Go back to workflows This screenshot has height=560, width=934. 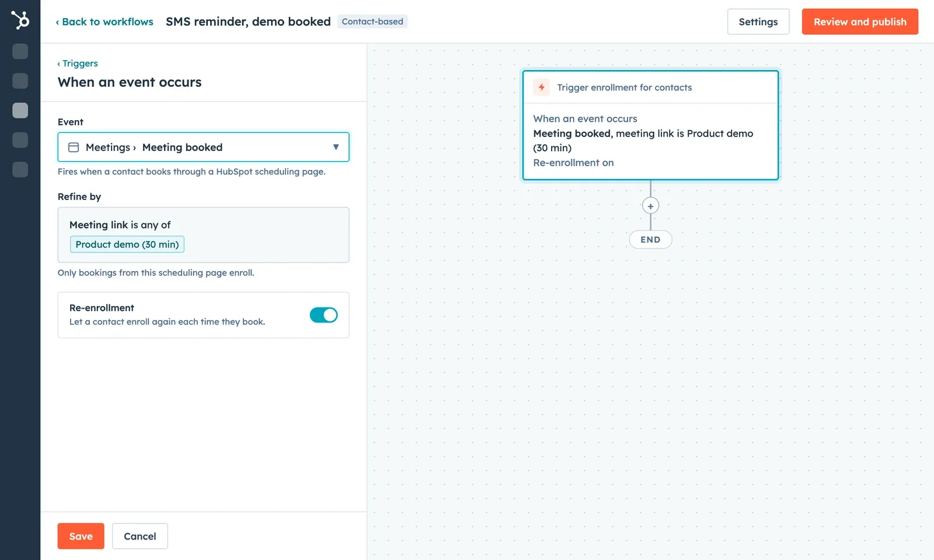104,22
